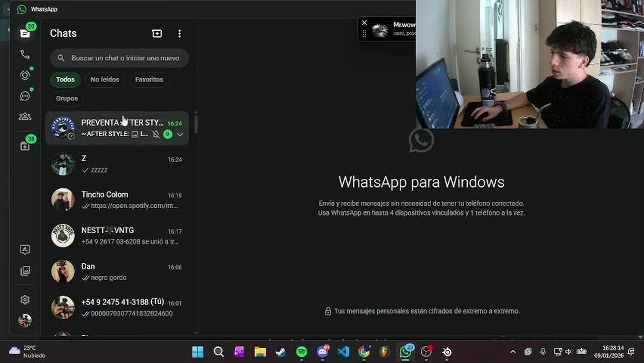Select the 'Favoritos' filter

149,79
